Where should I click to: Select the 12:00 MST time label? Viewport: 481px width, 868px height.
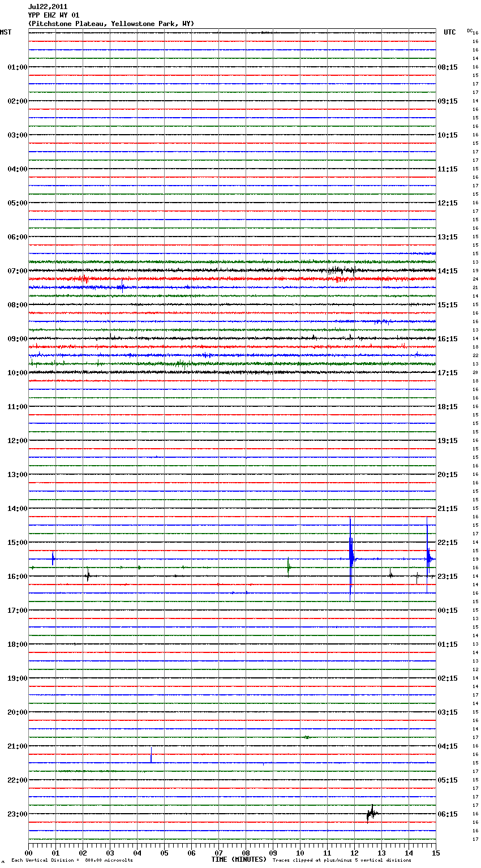[18, 441]
